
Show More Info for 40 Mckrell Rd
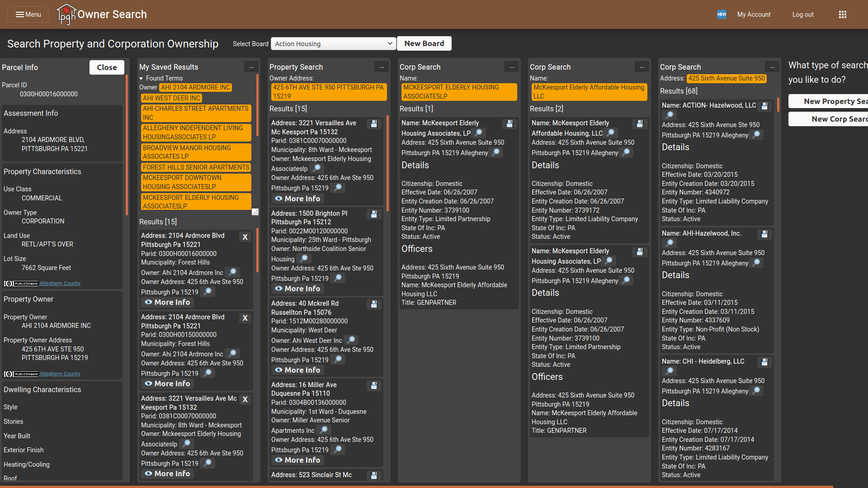click(297, 370)
